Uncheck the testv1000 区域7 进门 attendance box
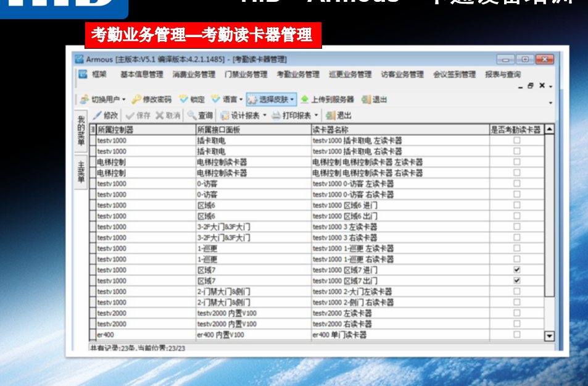This screenshot has width=588, height=386. 517,270
